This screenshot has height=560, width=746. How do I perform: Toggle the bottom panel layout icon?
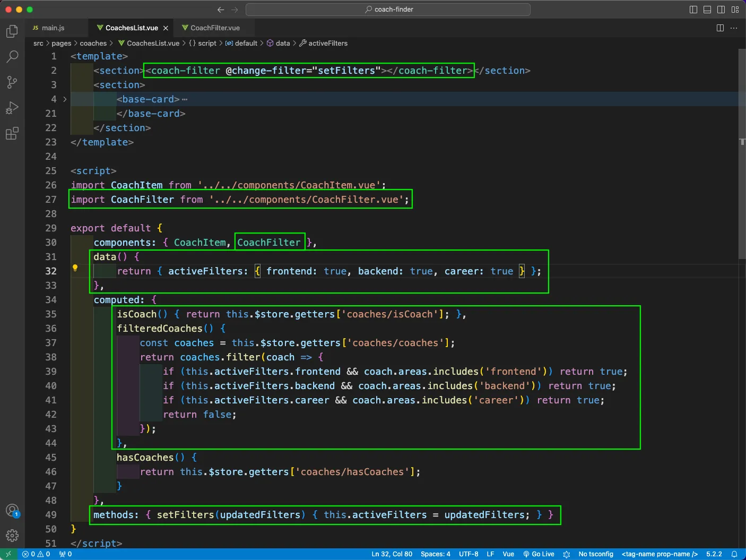[707, 10]
